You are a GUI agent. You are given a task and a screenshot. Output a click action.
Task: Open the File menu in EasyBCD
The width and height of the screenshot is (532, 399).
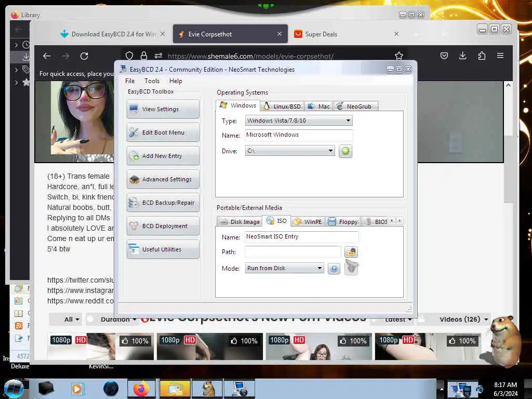(130, 81)
